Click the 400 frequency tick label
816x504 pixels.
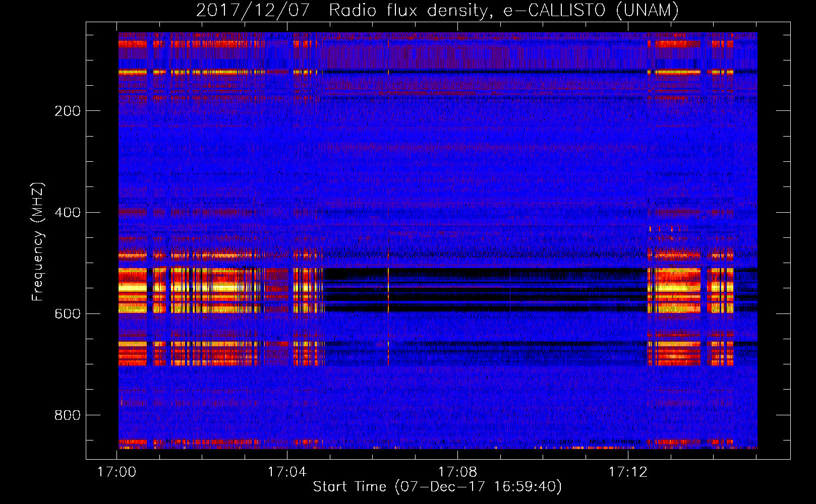coord(68,212)
